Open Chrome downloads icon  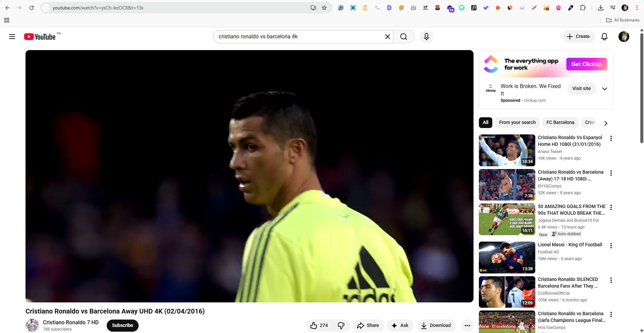point(601,7)
